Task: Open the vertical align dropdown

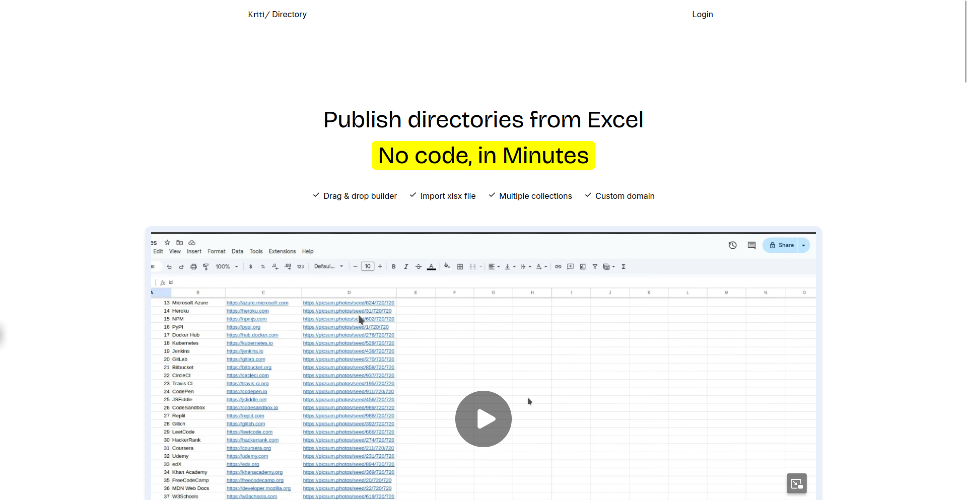Action: [x=509, y=267]
